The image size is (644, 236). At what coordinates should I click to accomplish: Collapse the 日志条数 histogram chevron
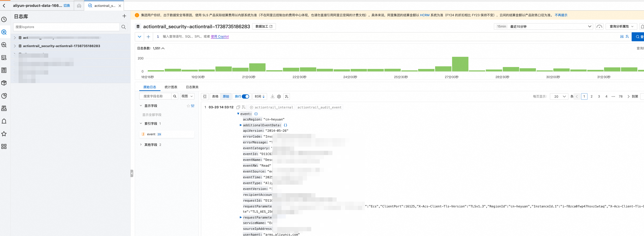click(163, 48)
